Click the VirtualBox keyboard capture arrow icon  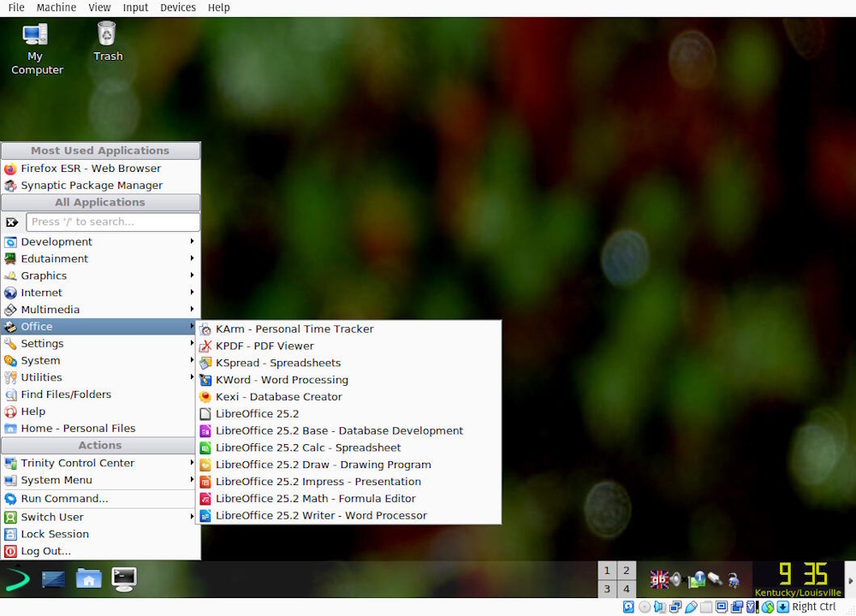(x=783, y=607)
